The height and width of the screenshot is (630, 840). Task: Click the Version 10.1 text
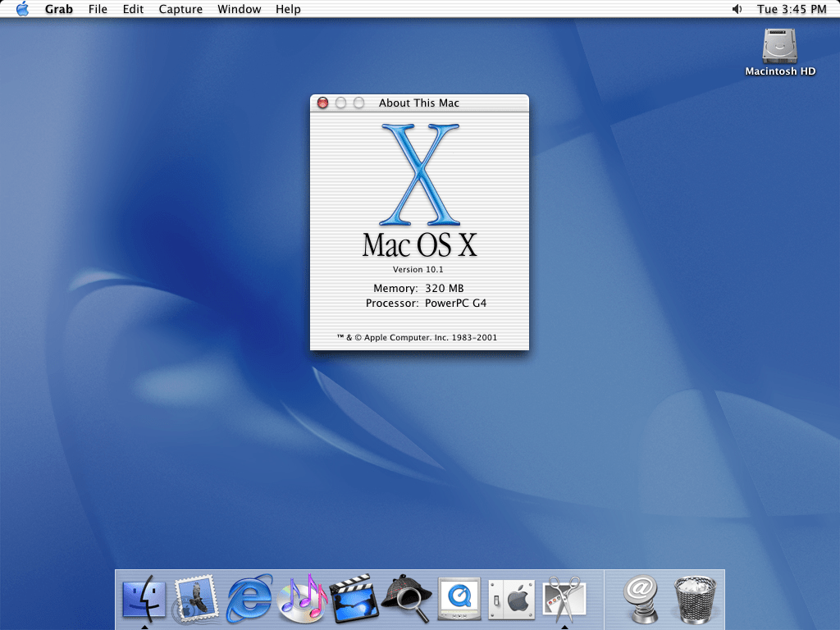click(x=418, y=269)
